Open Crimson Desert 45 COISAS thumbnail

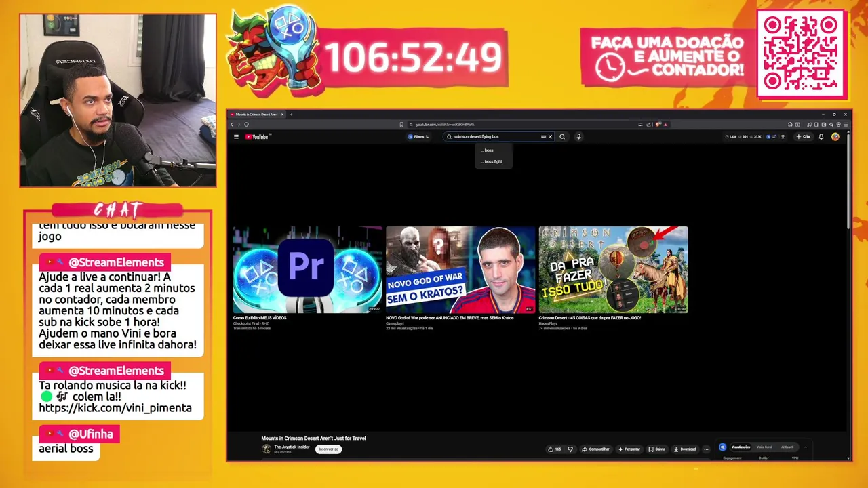click(613, 270)
